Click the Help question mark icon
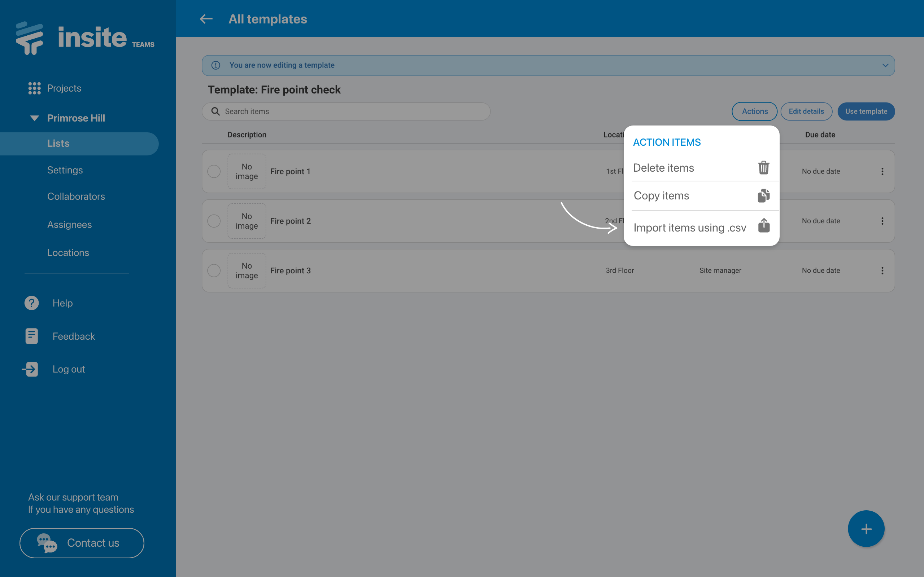The height and width of the screenshot is (577, 924). (32, 303)
